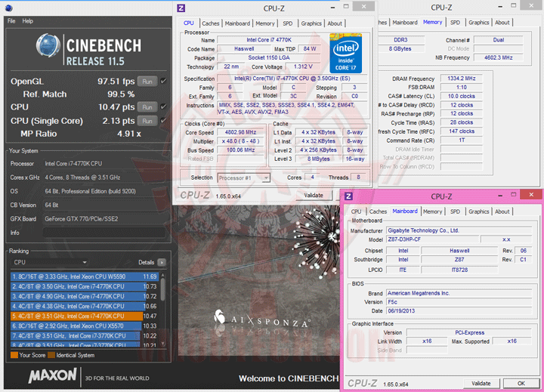Minimize the CPU-Z CPU window
Image resolution: width=544 pixels, height=392 pixels.
point(332,8)
